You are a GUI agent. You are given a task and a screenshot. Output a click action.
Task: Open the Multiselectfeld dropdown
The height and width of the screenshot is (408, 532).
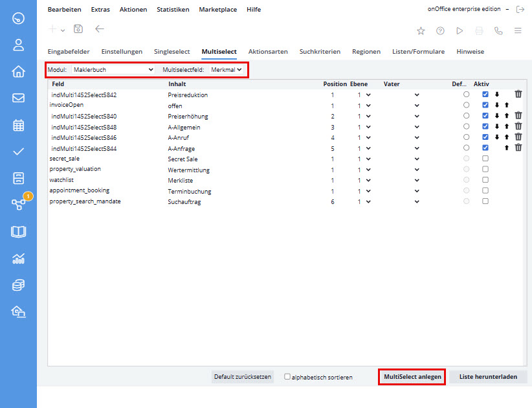point(226,69)
